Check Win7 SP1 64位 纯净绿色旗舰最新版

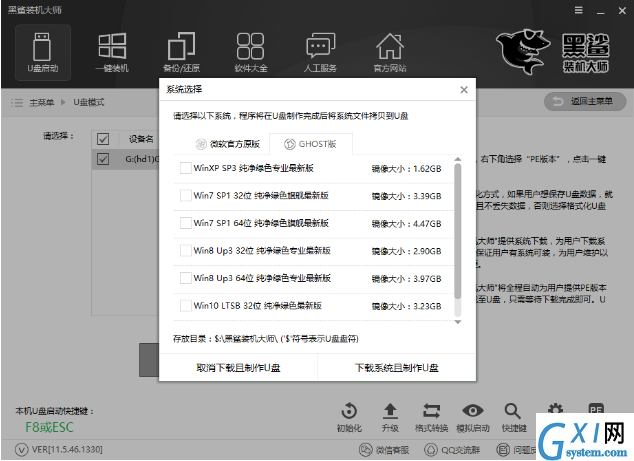tap(186, 223)
